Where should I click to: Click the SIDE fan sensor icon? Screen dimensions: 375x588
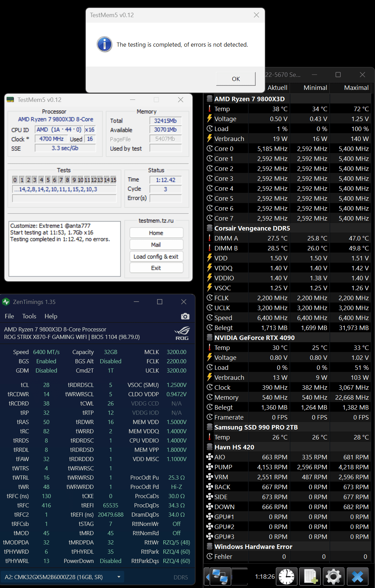(x=210, y=497)
